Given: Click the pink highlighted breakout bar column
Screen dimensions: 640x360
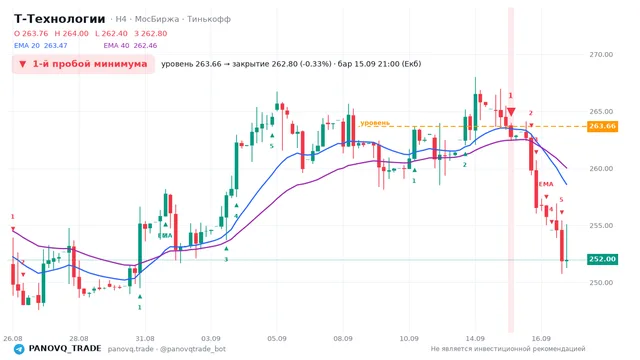Looking at the screenshot, I should point(511,170).
